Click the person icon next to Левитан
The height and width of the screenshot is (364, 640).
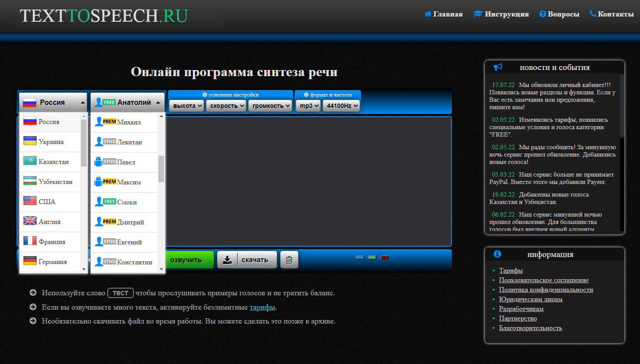[x=99, y=142]
